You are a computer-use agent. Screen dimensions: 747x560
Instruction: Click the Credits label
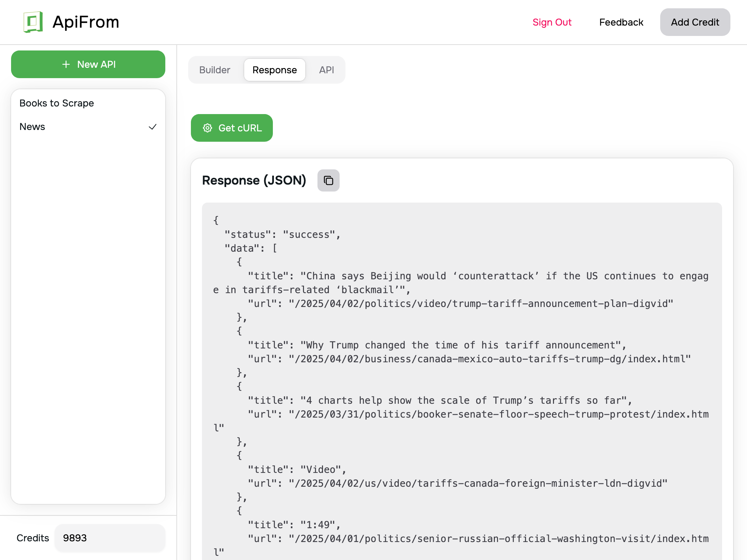coord(33,538)
